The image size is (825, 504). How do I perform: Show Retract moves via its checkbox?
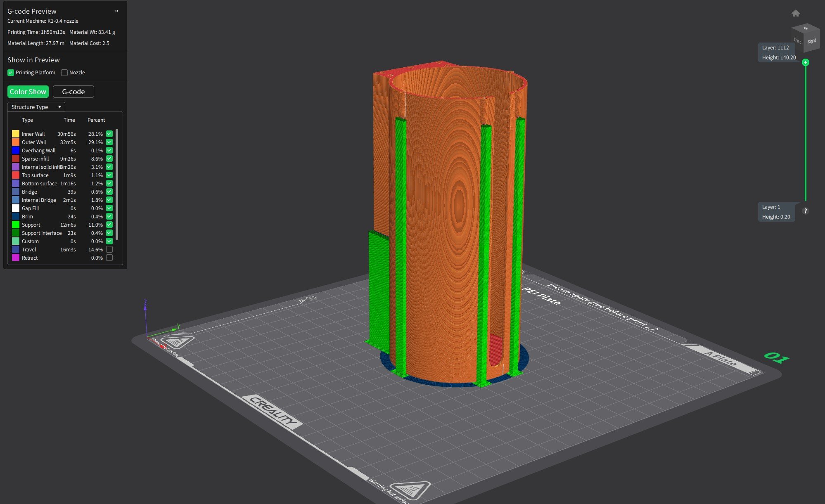tap(109, 258)
